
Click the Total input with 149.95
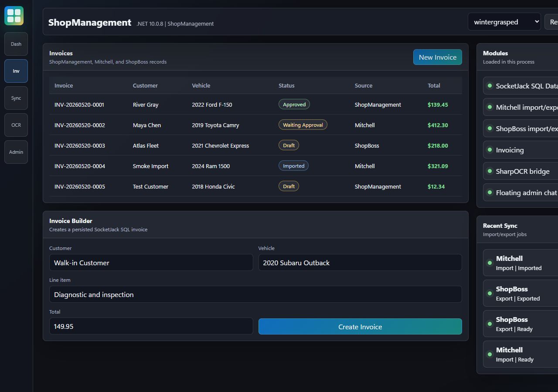click(x=151, y=326)
